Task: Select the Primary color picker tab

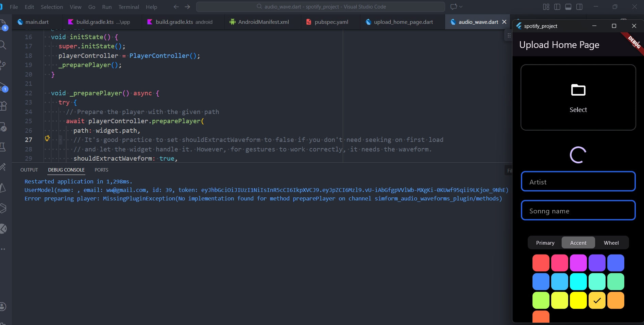Action: [x=545, y=243]
